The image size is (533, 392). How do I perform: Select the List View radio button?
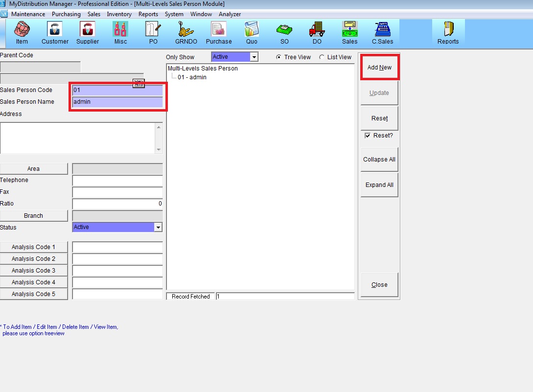(322, 57)
